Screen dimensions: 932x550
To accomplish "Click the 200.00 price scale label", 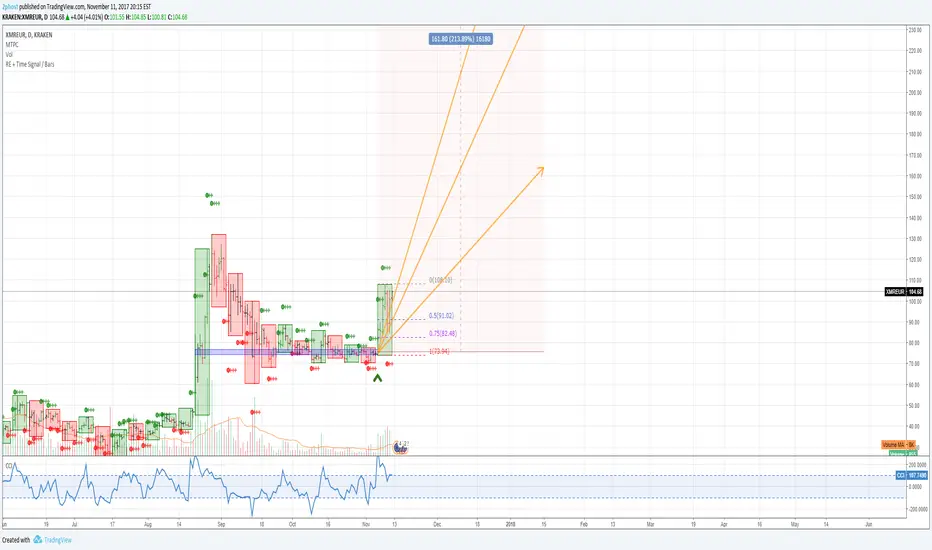I will coord(915,93).
